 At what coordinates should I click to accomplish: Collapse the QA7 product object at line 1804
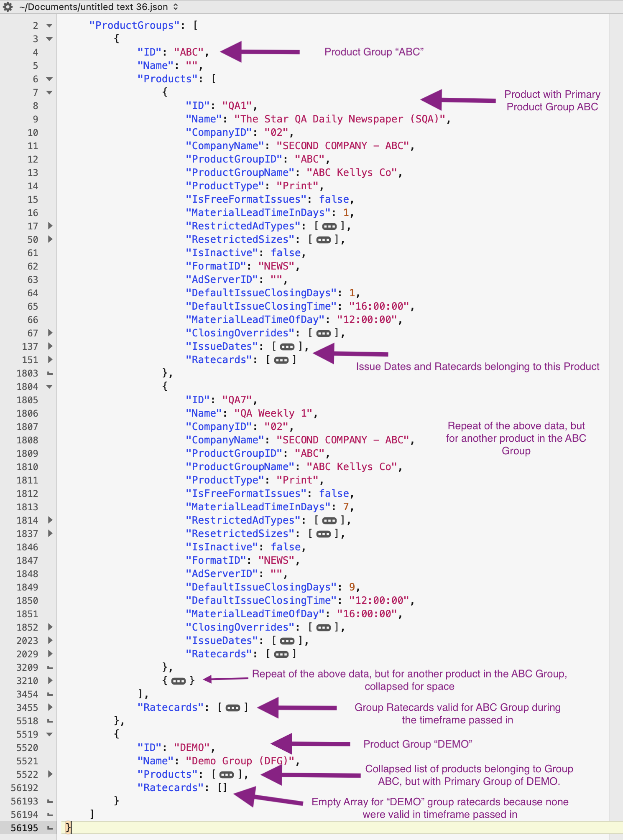(x=49, y=387)
